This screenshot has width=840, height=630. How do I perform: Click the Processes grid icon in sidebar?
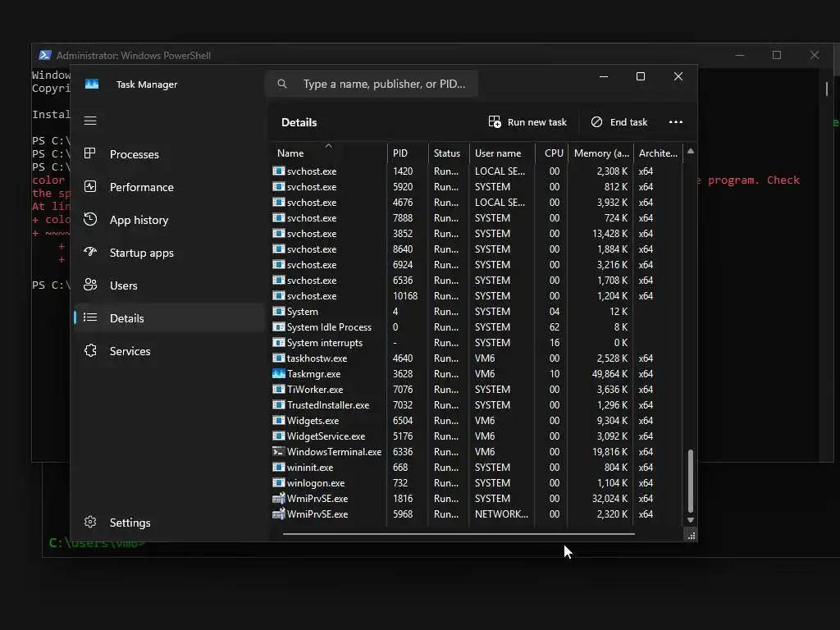(90, 153)
